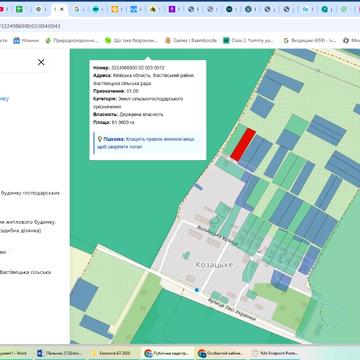The height and width of the screenshot is (360, 360).
Task: Switch to the Публічна кадастр Chrome window
Action: point(168,353)
